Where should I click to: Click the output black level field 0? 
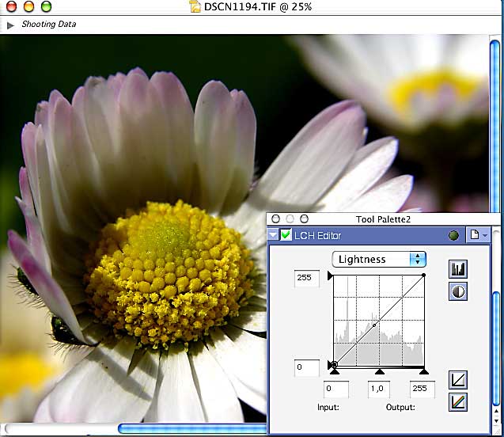(307, 368)
